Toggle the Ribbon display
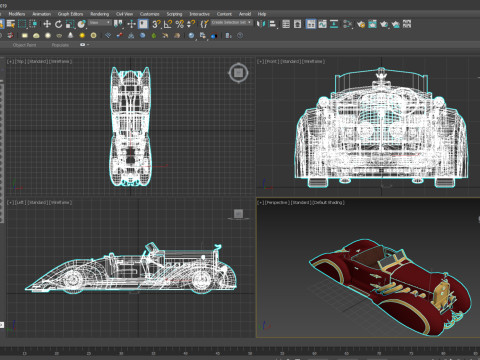Image resolution: width=480 pixels, height=360 pixels. tap(311, 24)
